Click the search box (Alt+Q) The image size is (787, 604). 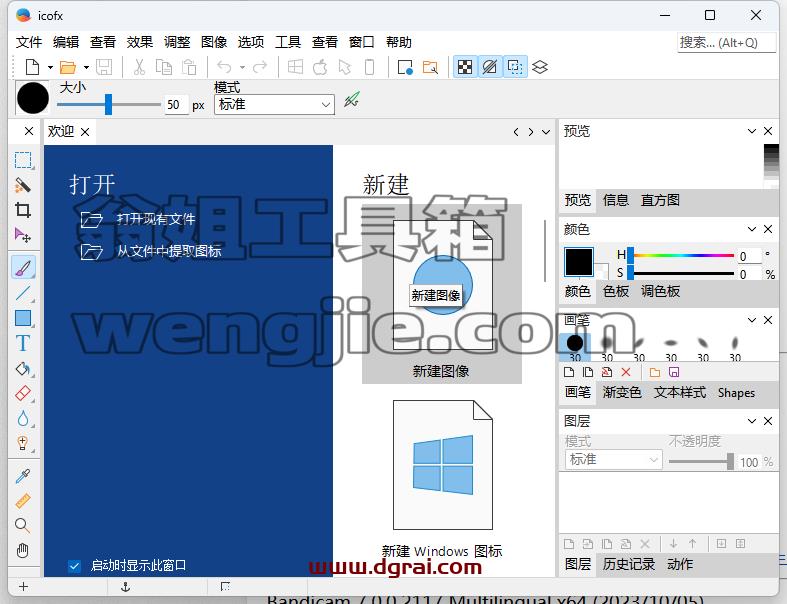726,43
